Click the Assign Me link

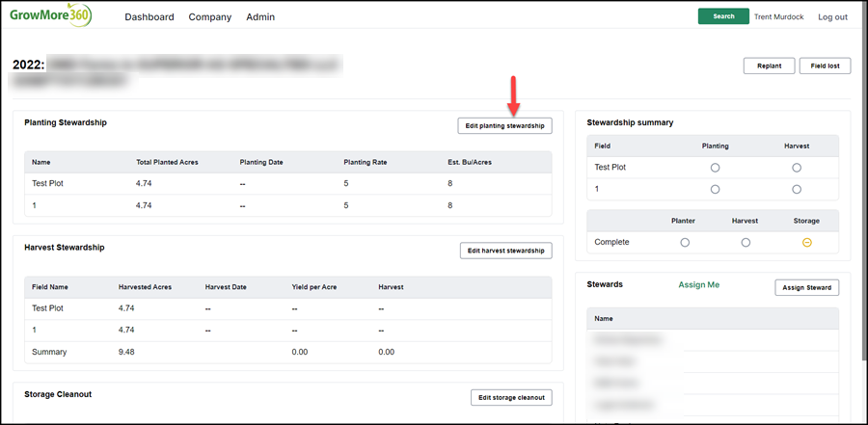click(x=698, y=285)
